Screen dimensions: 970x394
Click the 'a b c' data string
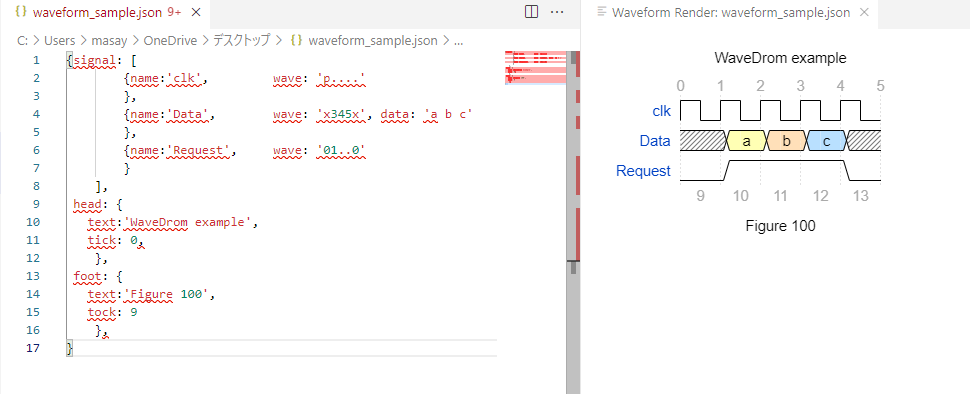[x=449, y=114]
